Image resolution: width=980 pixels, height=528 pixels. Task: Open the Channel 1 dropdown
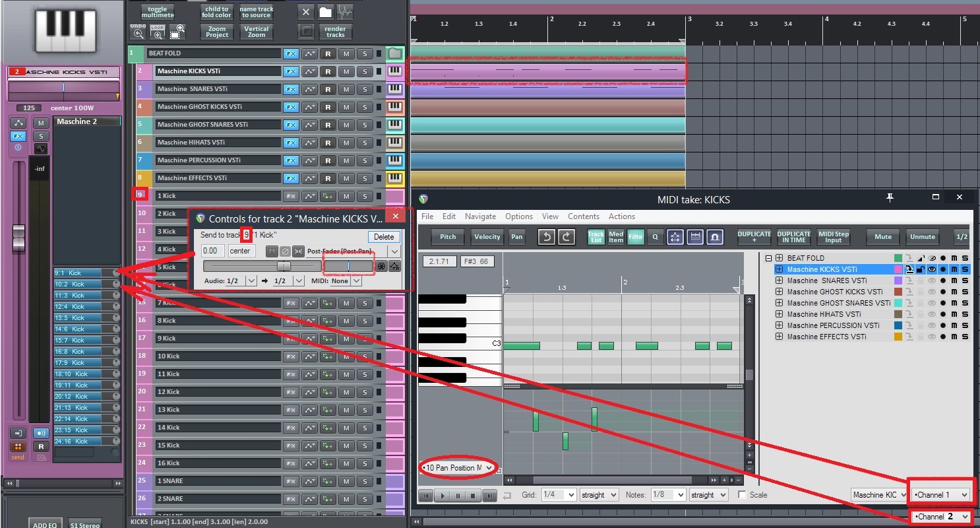click(x=941, y=494)
